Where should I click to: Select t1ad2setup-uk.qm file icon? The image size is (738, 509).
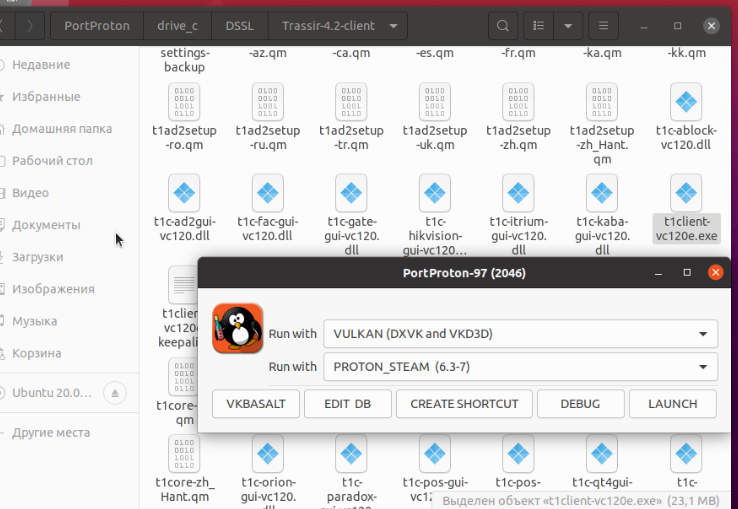click(x=435, y=102)
